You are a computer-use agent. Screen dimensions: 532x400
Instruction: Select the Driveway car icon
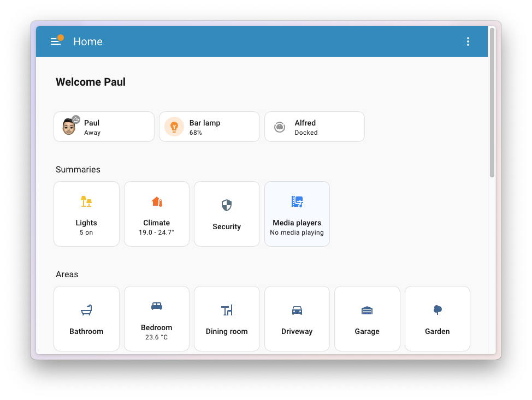(297, 310)
